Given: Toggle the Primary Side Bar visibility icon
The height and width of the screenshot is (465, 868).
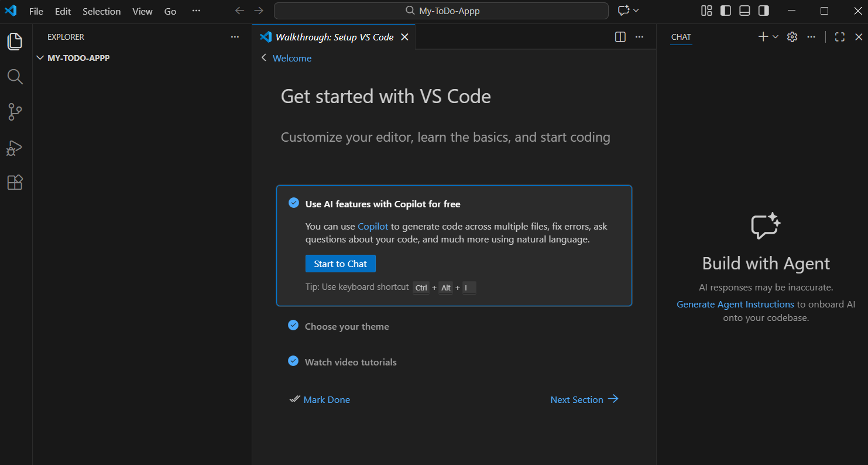Looking at the screenshot, I should pyautogui.click(x=725, y=11).
